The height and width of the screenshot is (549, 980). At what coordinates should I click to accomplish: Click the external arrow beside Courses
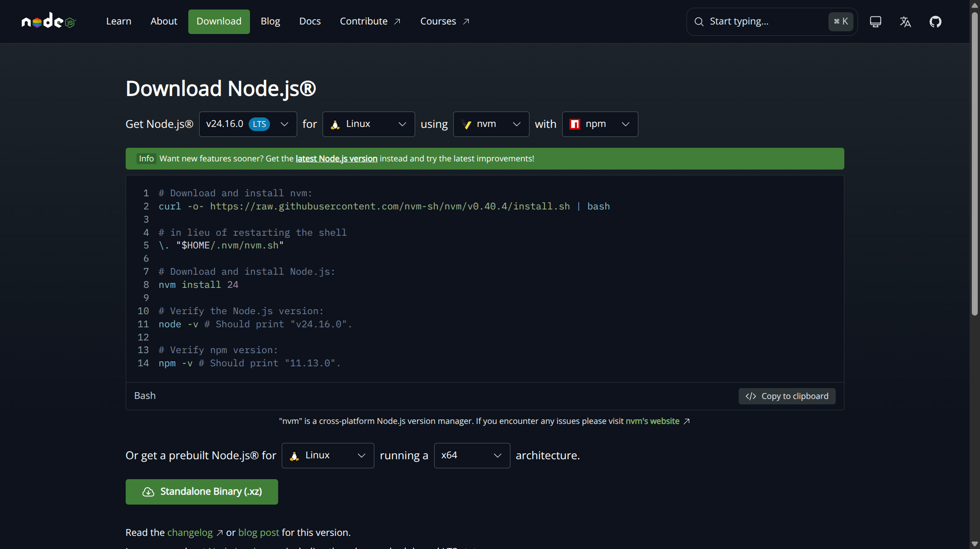[x=466, y=22]
